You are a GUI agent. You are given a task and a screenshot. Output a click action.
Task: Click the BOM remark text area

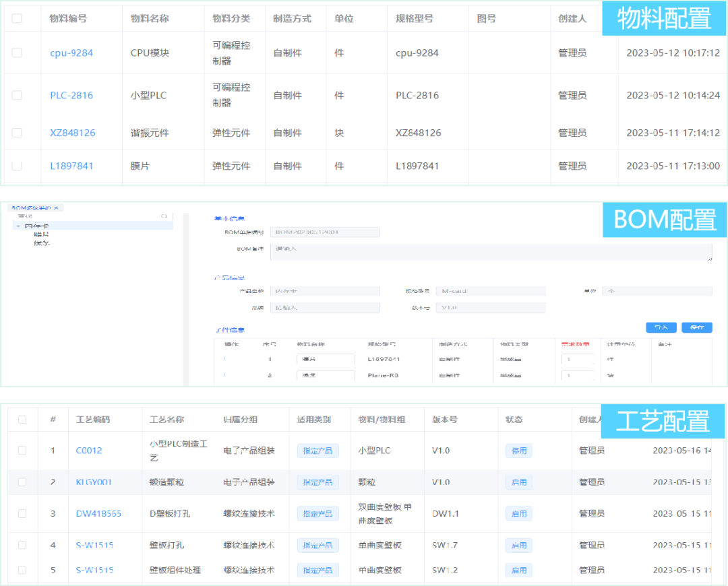(491, 252)
